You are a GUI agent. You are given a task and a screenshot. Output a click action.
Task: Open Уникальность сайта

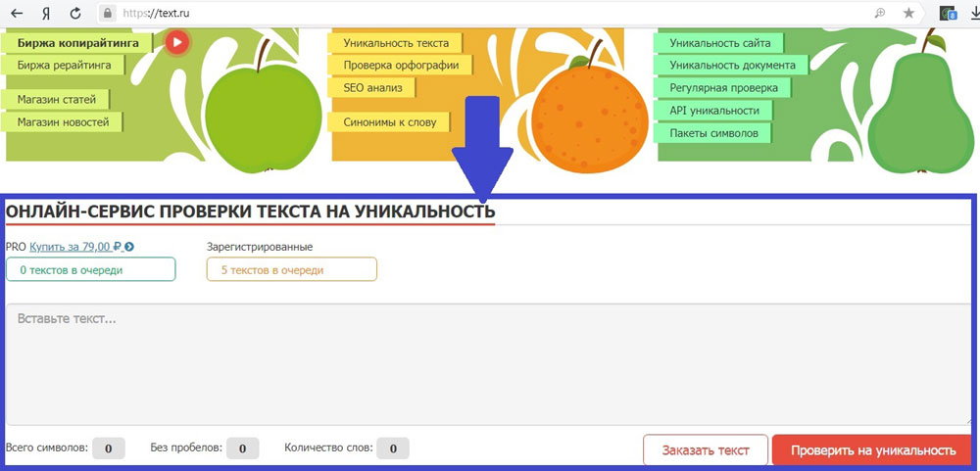click(x=719, y=43)
